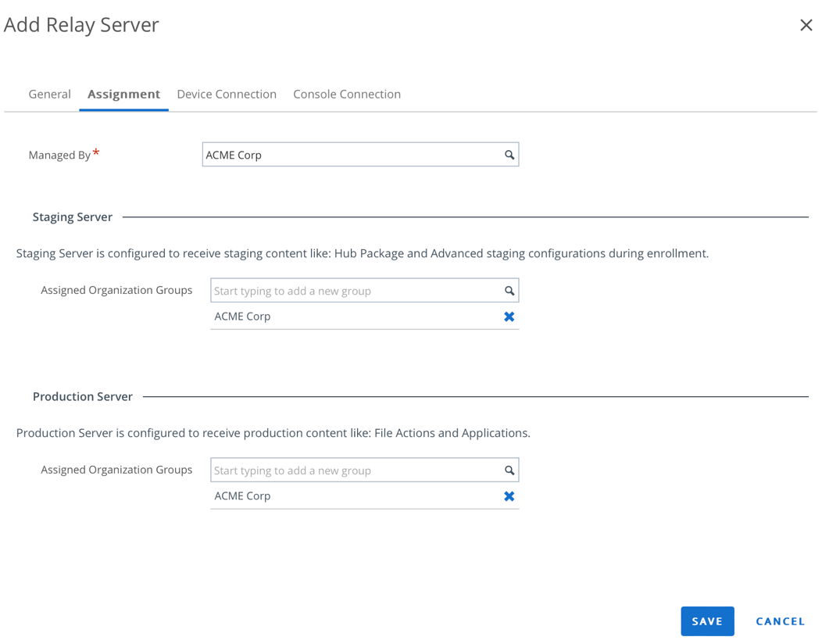Select ACME Corp entry under Staging Server
The height and width of the screenshot is (644, 822).
pyautogui.click(x=242, y=317)
